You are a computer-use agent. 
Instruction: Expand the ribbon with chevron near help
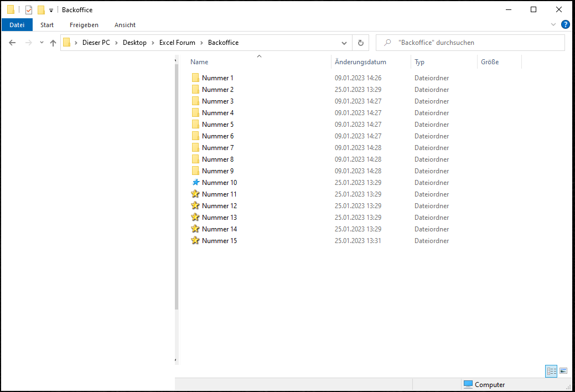(553, 25)
